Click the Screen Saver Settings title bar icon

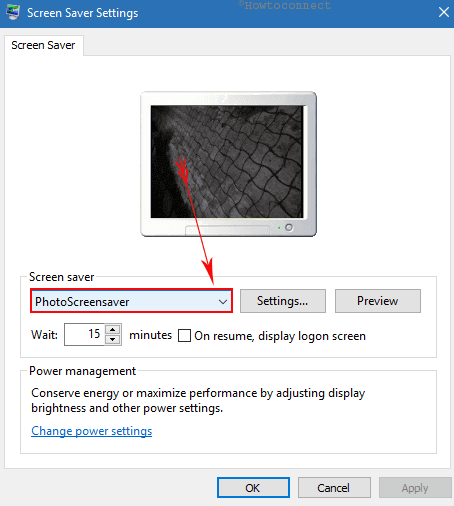coord(13,13)
